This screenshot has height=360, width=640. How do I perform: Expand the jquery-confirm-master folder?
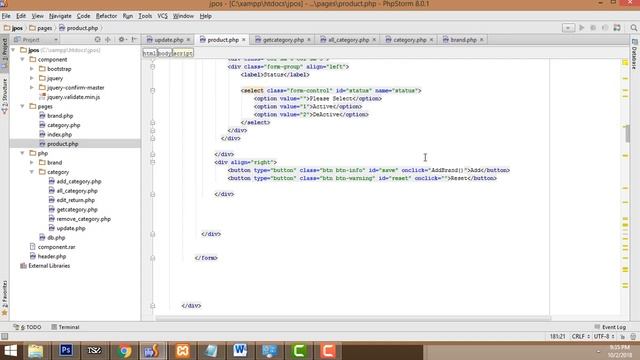pyautogui.click(x=32, y=87)
